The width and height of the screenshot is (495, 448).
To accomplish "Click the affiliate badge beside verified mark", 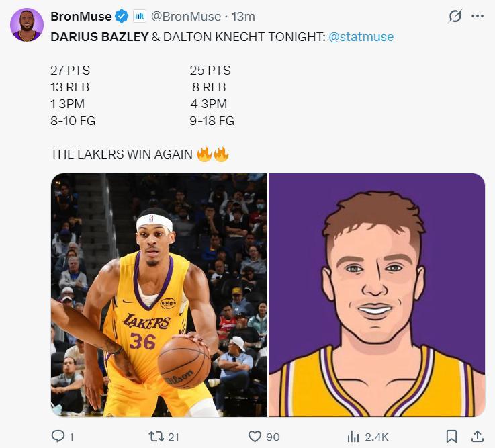I will pos(140,16).
